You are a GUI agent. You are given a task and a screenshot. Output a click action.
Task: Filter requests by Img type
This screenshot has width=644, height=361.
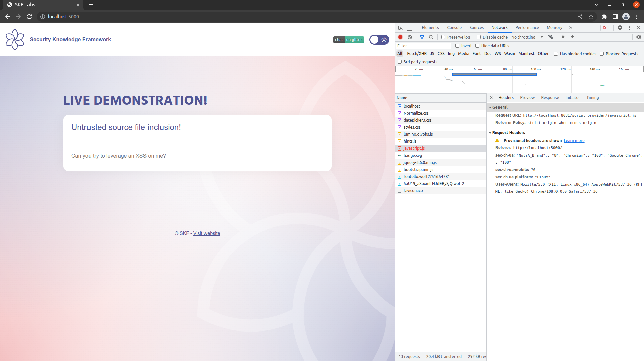(451, 54)
